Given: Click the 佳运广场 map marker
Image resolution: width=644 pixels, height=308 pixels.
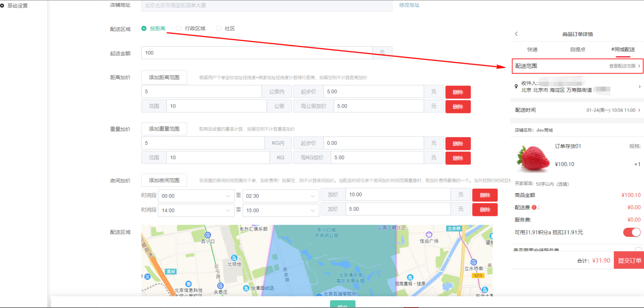Looking at the screenshot, I should click(429, 235).
